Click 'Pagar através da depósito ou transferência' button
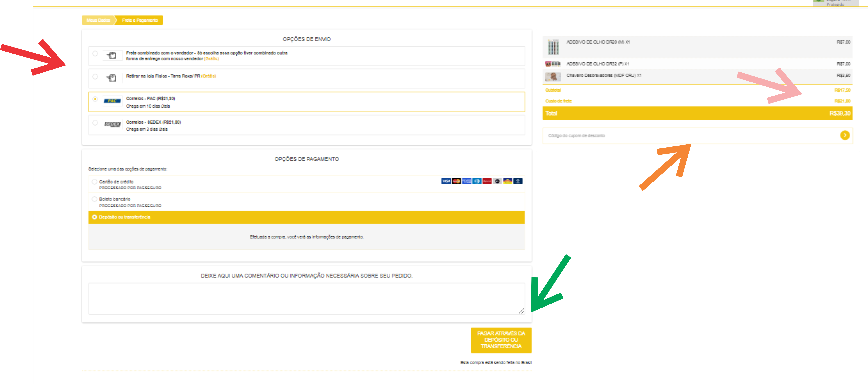The image size is (868, 384). [x=501, y=340]
